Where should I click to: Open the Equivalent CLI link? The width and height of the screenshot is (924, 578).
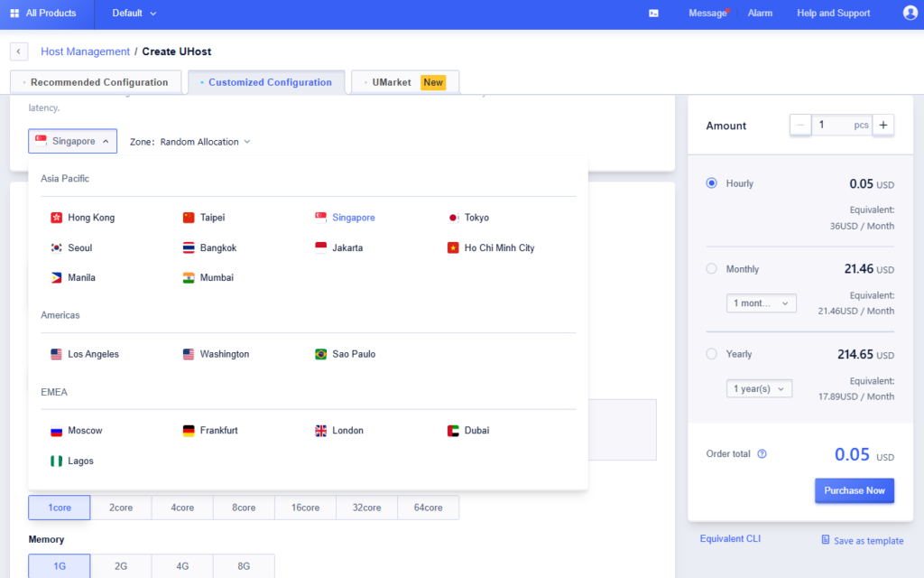coord(729,537)
